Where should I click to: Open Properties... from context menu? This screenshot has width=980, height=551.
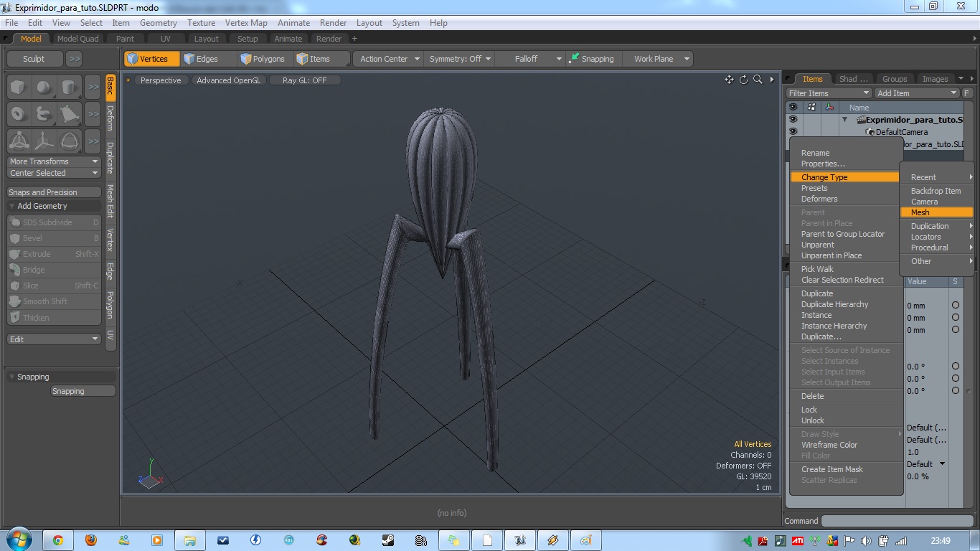[x=823, y=164]
